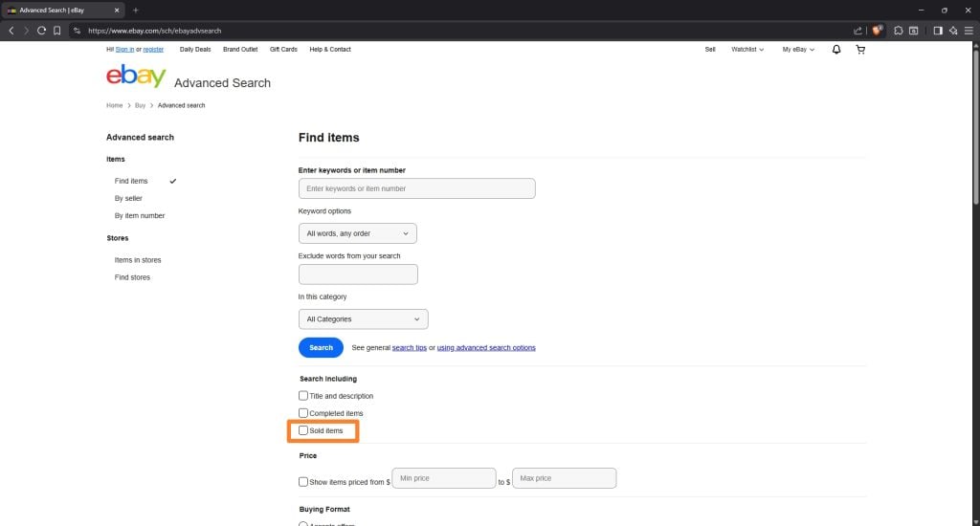Image resolution: width=980 pixels, height=526 pixels.
Task: Go to Find stores in the sidebar
Action: [132, 277]
